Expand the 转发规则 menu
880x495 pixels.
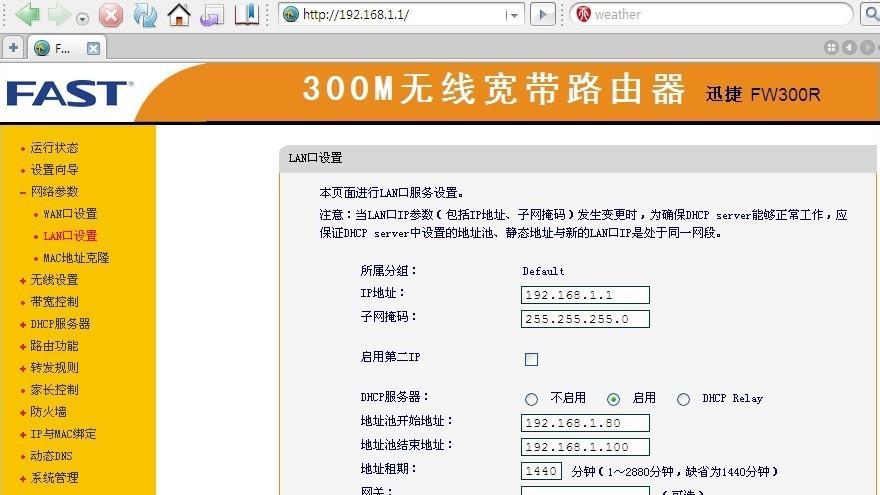[x=54, y=368]
